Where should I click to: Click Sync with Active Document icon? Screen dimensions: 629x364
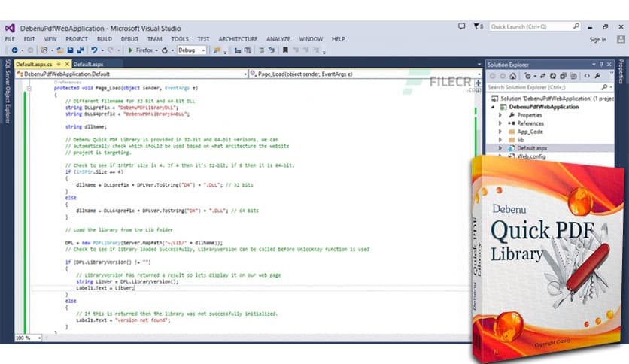pos(542,76)
